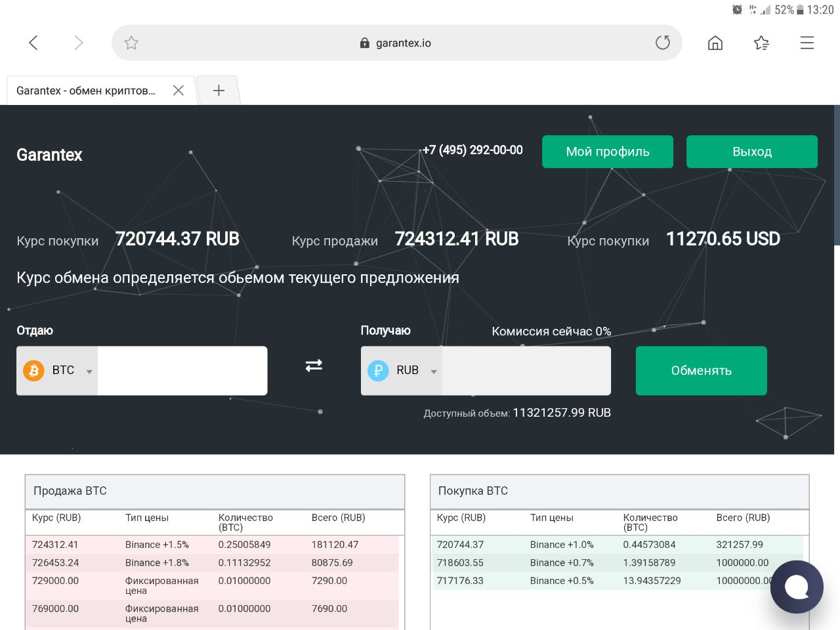Go back with the browser back arrow
This screenshot has height=630, width=840.
[x=33, y=43]
